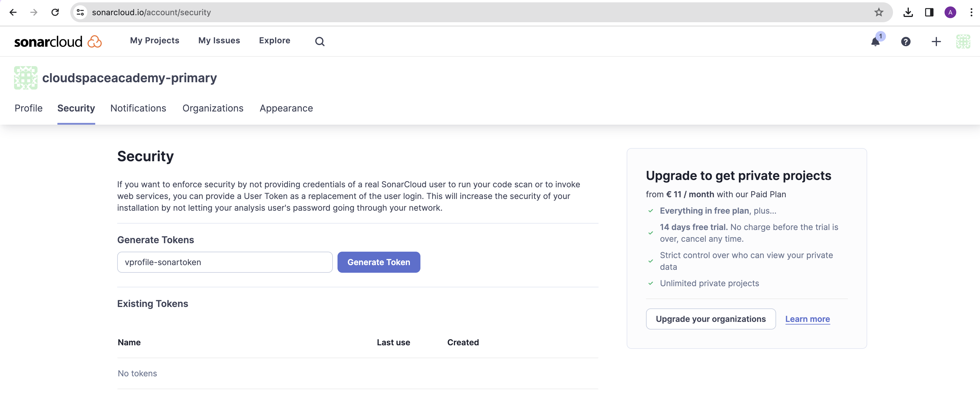Click the 'Unlimited private projects' text
Screen dimensions: 980x405
tap(709, 284)
